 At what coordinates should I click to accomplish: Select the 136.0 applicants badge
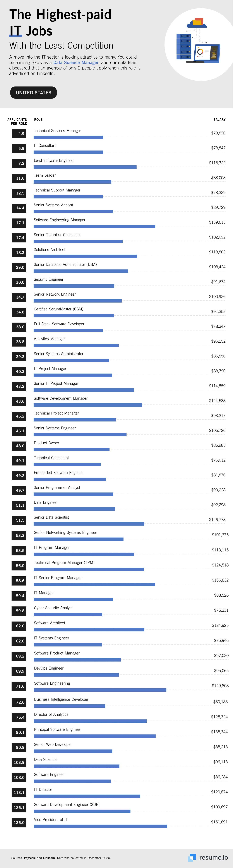click(19, 822)
